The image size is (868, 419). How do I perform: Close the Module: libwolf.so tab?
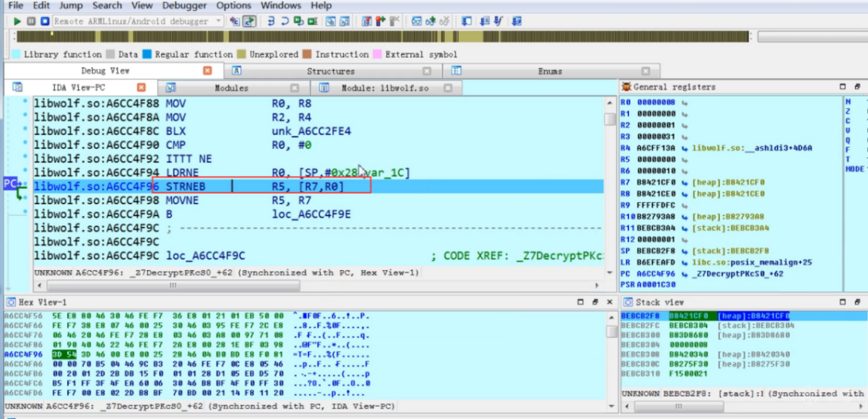pyautogui.click(x=448, y=87)
